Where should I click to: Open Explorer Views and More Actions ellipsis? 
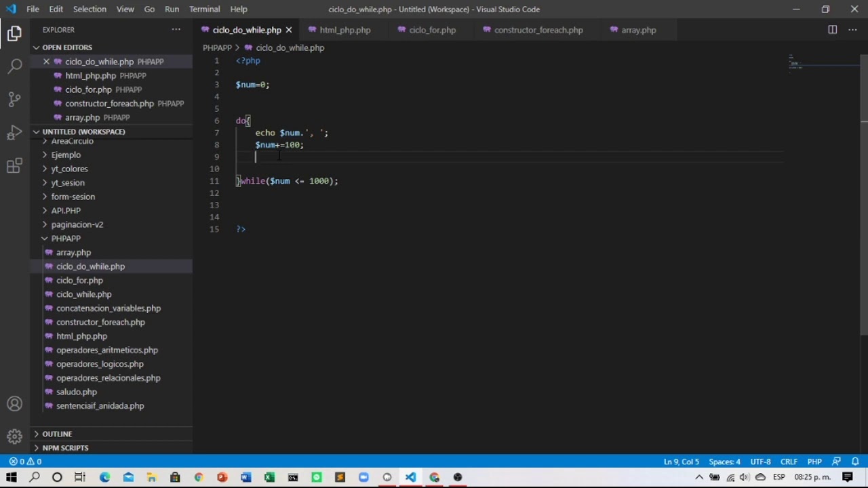(x=176, y=30)
